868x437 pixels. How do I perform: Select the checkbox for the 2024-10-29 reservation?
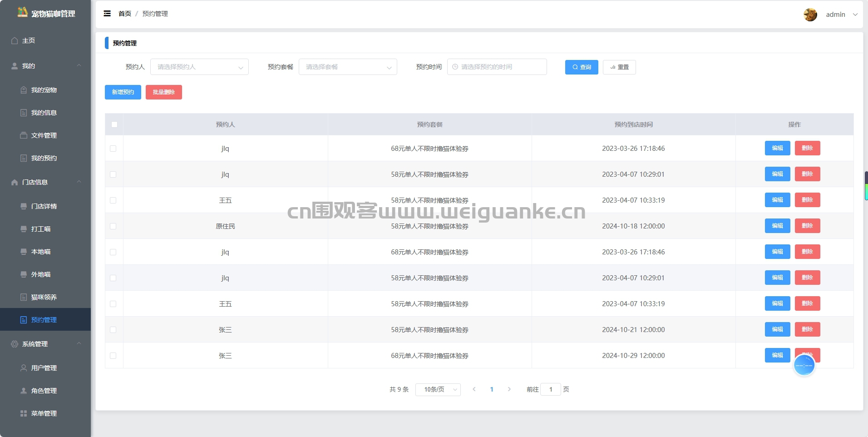pyautogui.click(x=113, y=356)
